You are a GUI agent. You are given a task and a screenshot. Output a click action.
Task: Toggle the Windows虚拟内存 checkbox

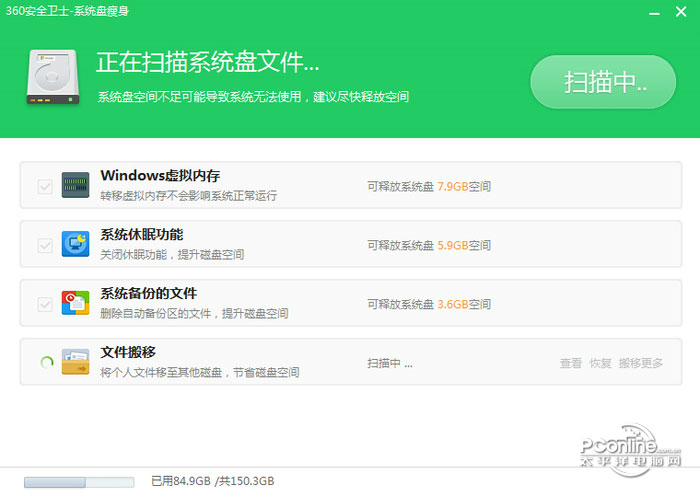coord(45,186)
